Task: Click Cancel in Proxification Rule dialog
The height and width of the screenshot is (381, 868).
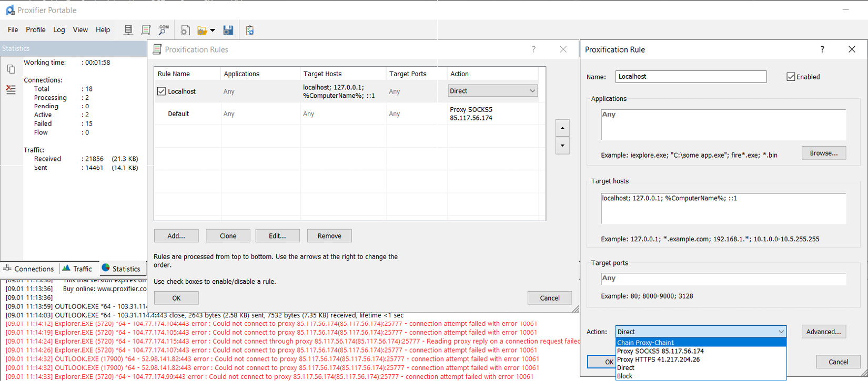Action: [838, 362]
